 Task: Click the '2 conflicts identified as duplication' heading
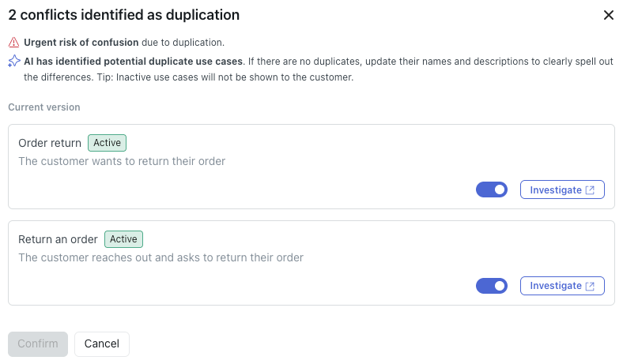point(124,15)
